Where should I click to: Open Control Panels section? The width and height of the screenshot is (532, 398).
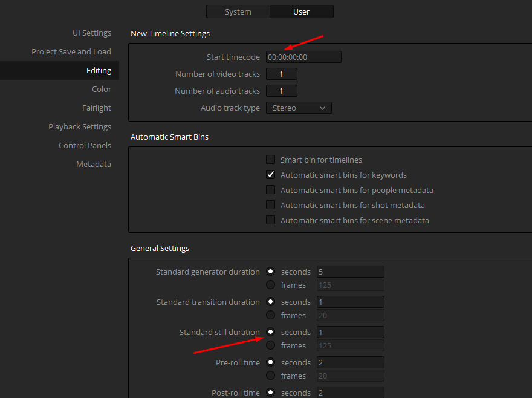pyautogui.click(x=85, y=145)
